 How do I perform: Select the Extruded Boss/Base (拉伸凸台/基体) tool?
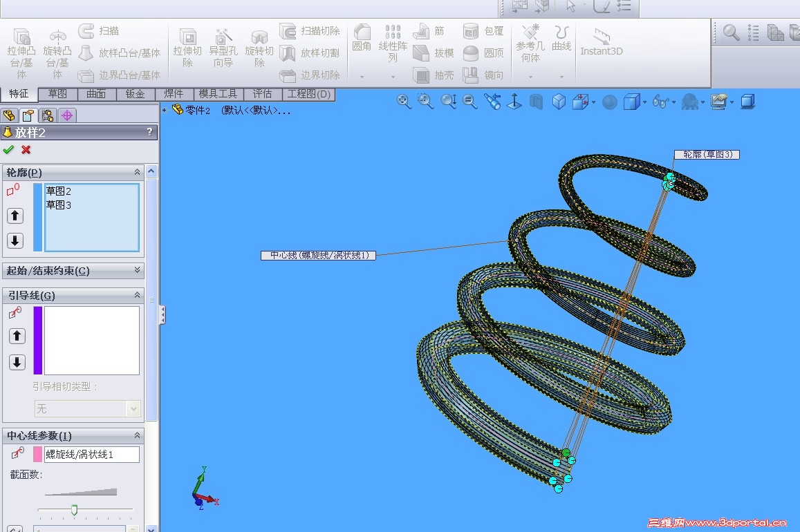pyautogui.click(x=21, y=53)
